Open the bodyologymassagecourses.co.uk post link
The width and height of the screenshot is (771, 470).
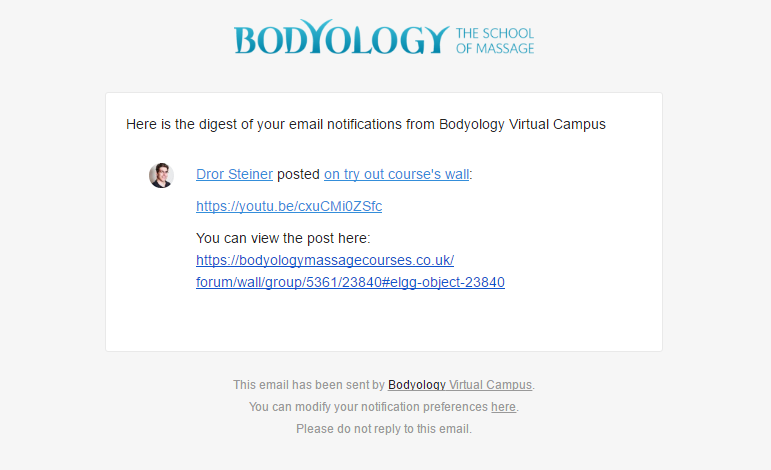tap(325, 260)
